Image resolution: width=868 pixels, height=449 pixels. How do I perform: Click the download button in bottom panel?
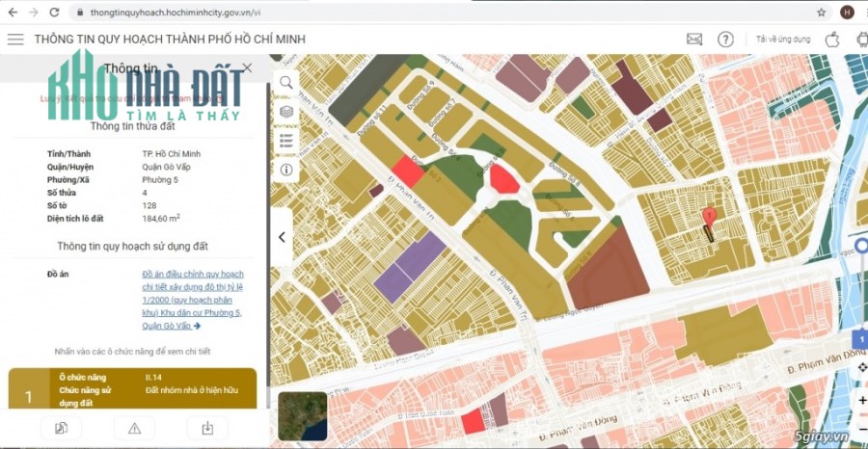click(x=207, y=429)
